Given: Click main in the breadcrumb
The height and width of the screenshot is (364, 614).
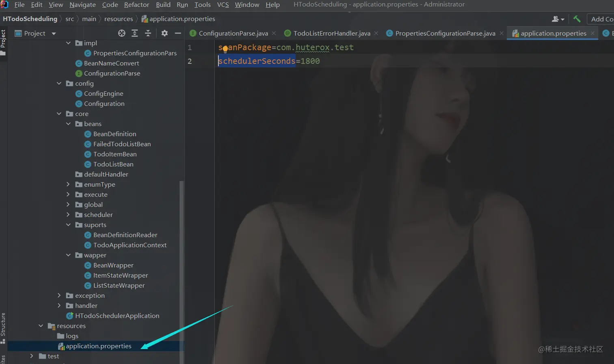Looking at the screenshot, I should pyautogui.click(x=89, y=19).
